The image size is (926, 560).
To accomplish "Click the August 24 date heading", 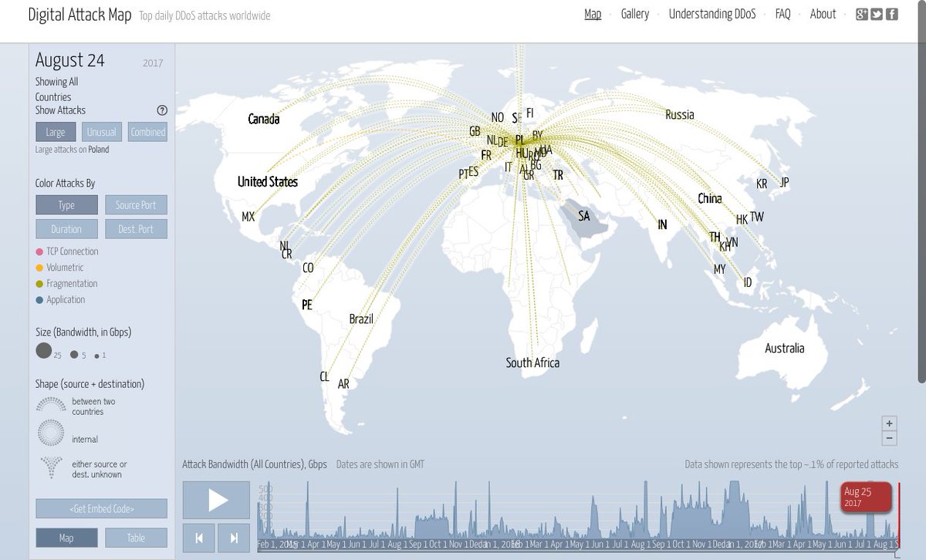I will coord(69,60).
